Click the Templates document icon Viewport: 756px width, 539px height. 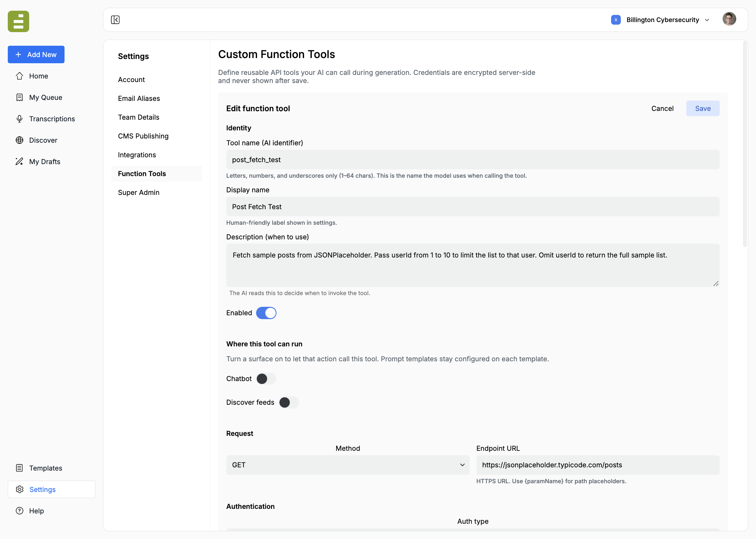coord(19,468)
